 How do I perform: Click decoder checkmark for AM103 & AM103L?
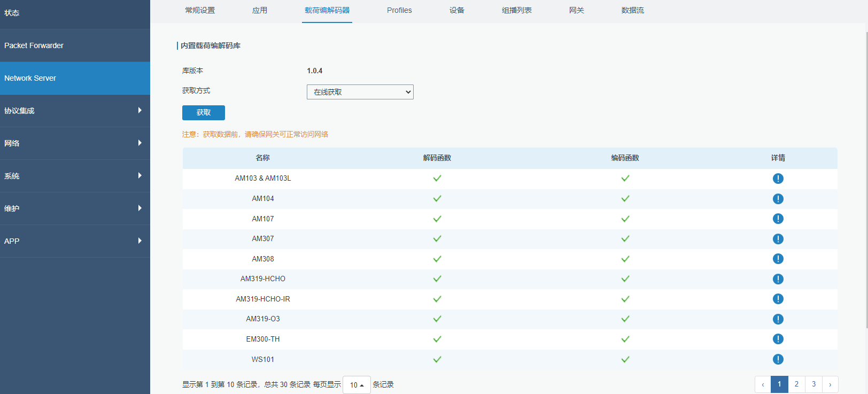[437, 178]
